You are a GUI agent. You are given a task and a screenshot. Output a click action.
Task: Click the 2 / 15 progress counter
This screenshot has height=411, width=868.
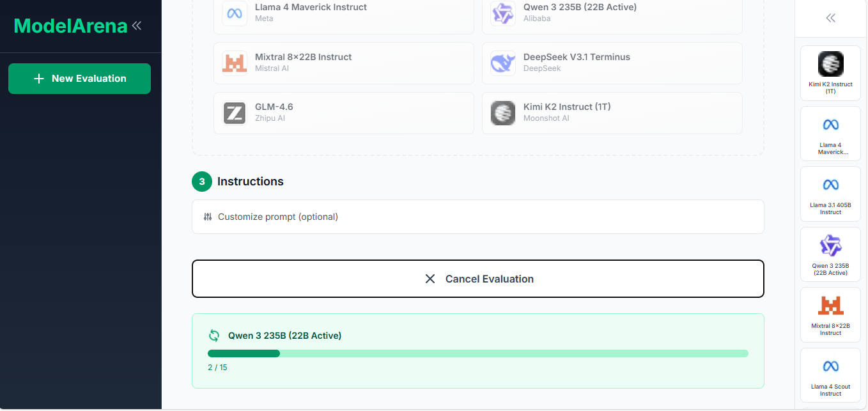click(217, 368)
